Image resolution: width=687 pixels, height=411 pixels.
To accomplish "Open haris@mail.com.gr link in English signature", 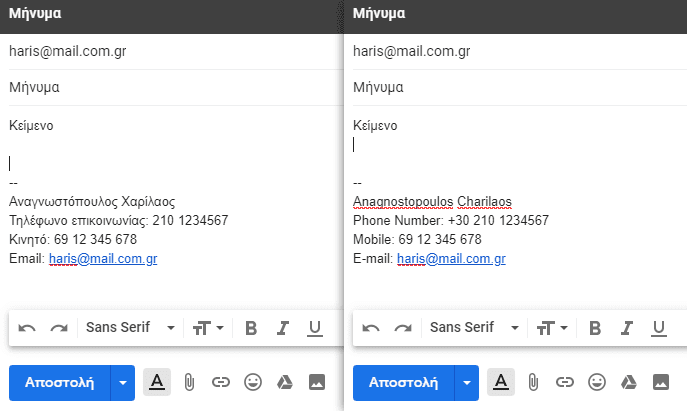I will pos(451,259).
